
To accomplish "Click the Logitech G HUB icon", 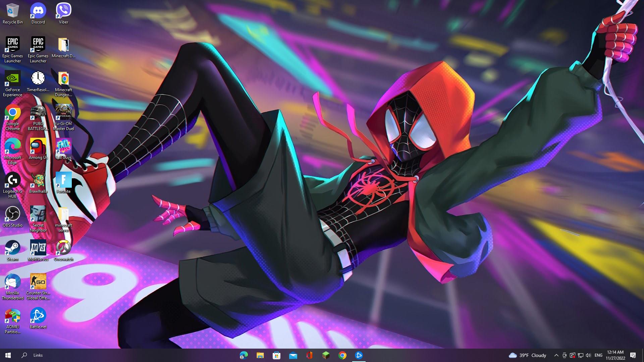I will click(12, 181).
